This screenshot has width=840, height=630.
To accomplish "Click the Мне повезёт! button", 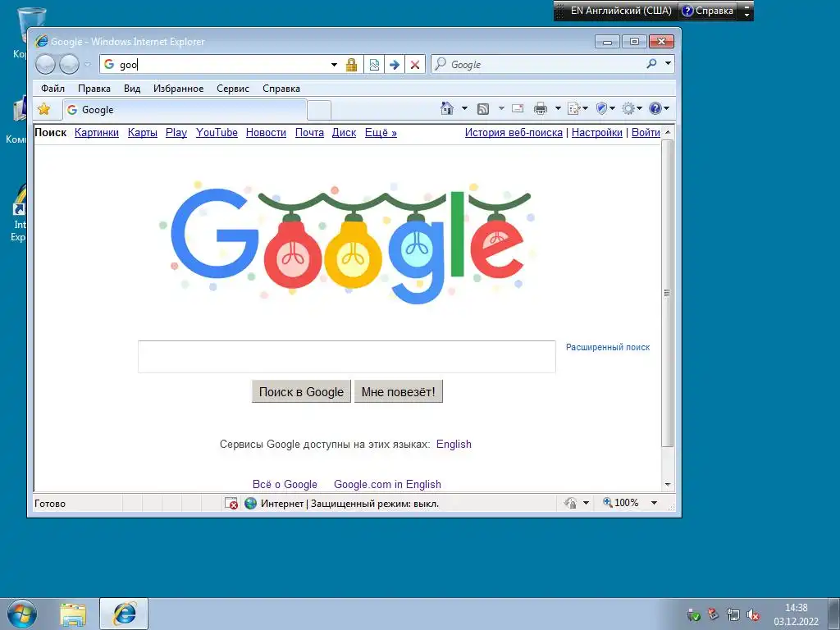I will tap(398, 391).
